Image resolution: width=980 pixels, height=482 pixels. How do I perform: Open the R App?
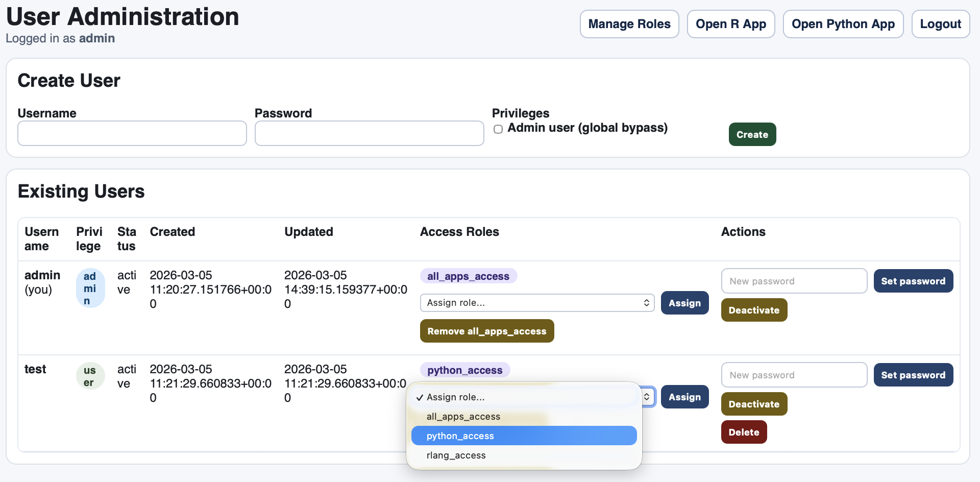(x=731, y=23)
